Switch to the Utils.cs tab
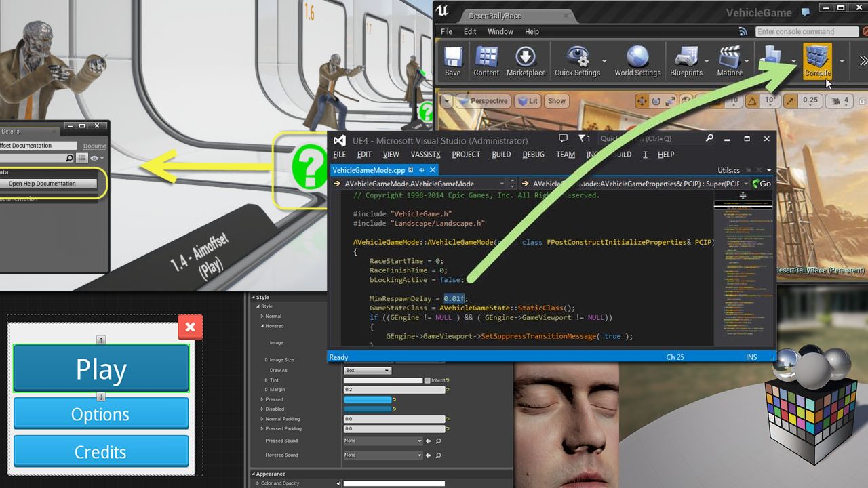The image size is (868, 488). tap(729, 170)
